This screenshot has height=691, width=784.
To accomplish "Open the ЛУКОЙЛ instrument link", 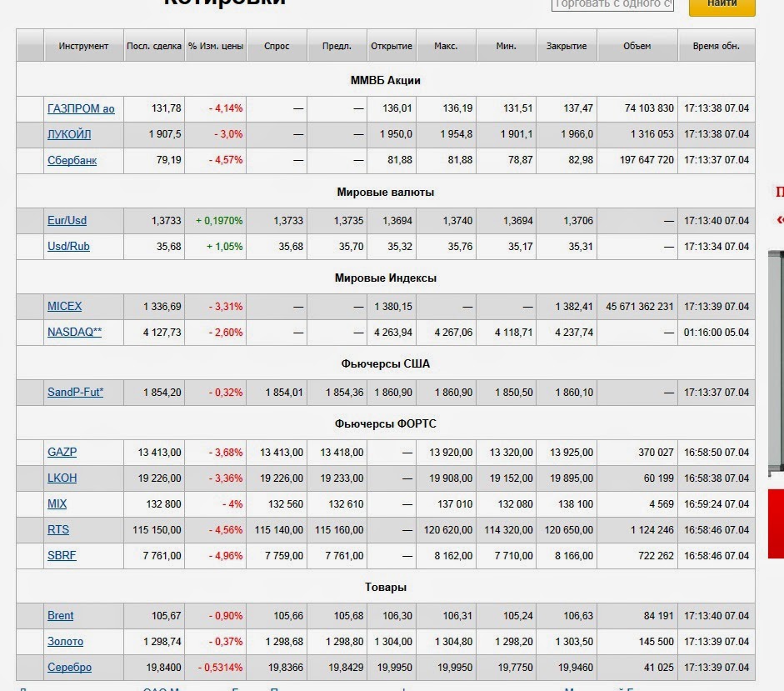I will click(x=69, y=134).
